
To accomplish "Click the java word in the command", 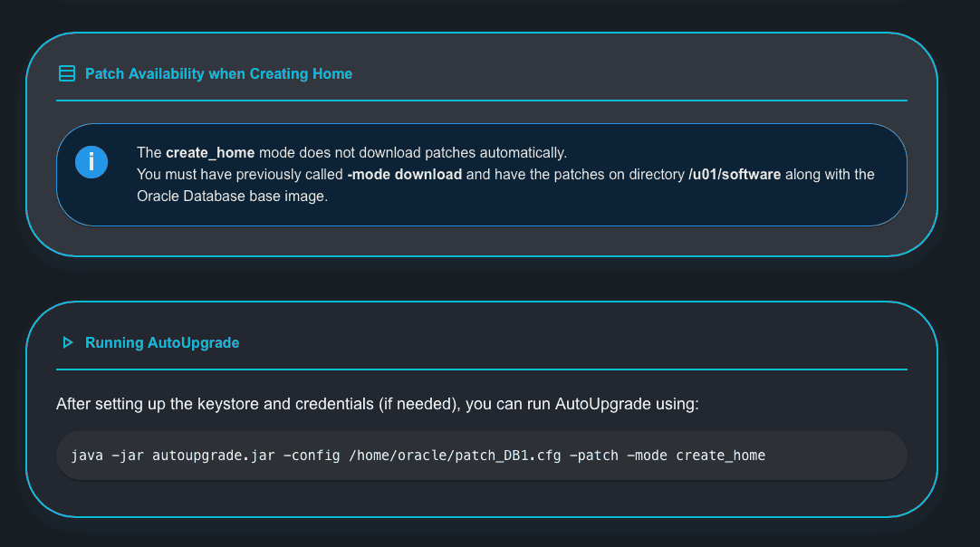I will point(86,456).
